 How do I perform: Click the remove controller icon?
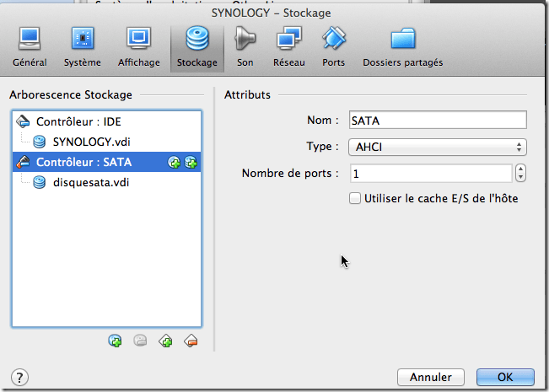coord(191,341)
